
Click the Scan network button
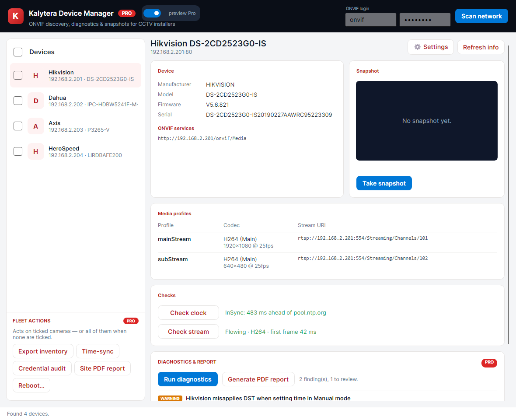[481, 16]
